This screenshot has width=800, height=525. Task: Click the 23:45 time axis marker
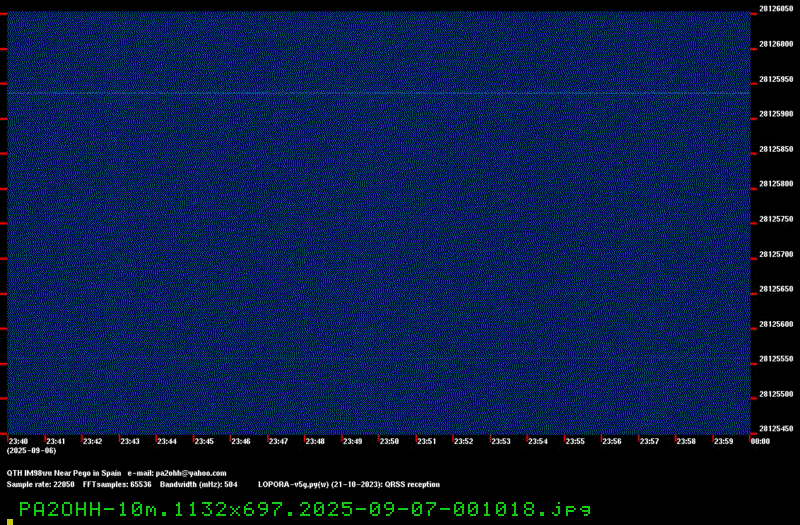click(x=204, y=441)
